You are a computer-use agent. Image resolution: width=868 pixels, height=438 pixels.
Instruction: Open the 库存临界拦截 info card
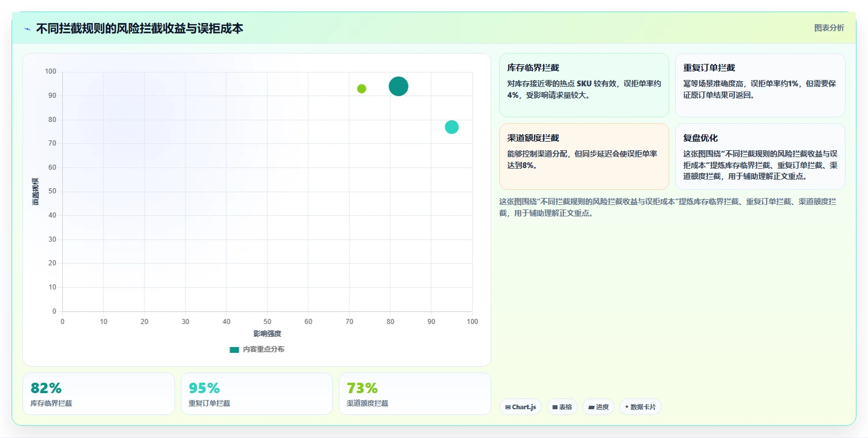[x=584, y=85]
